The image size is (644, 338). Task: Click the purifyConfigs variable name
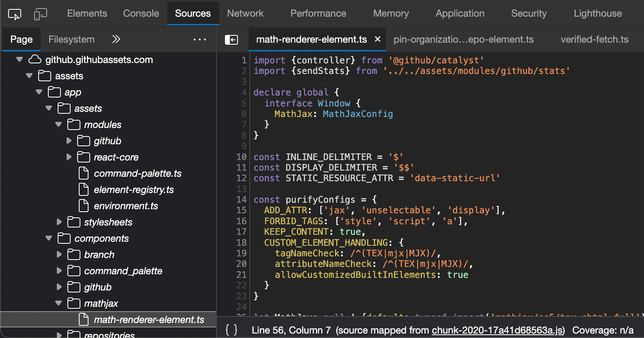click(320, 199)
